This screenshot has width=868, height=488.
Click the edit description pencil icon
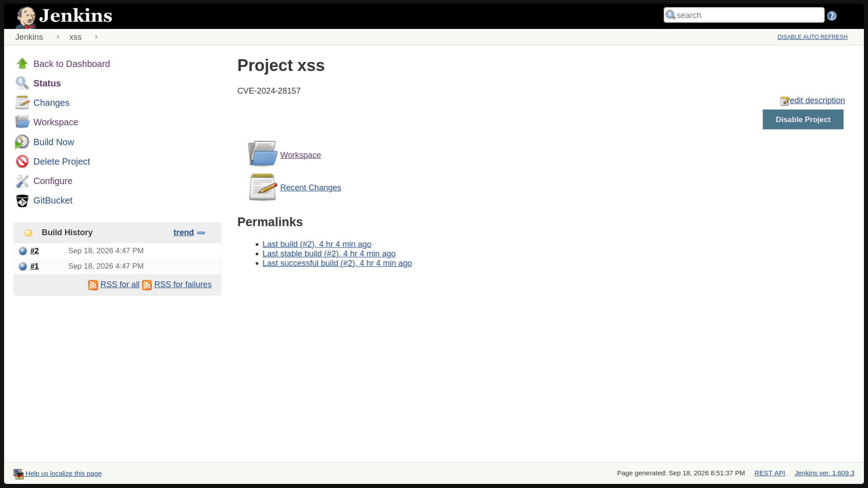[x=785, y=101]
